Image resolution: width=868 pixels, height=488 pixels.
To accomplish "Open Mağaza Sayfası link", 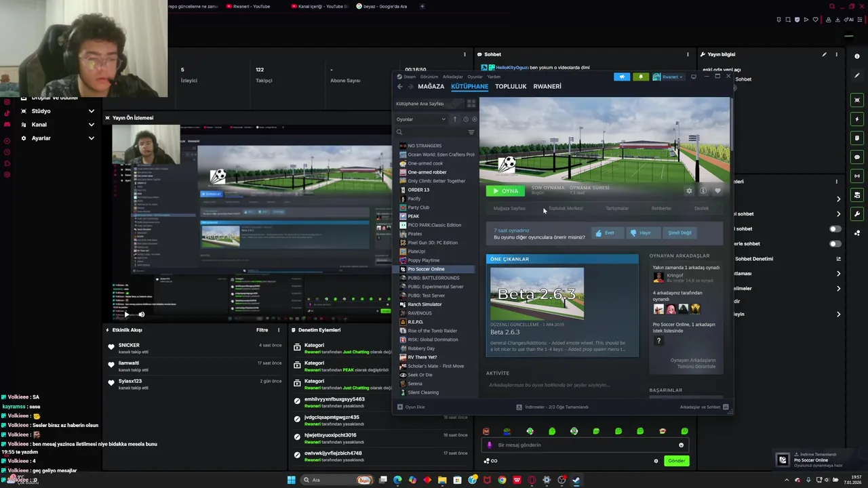I will (x=509, y=209).
